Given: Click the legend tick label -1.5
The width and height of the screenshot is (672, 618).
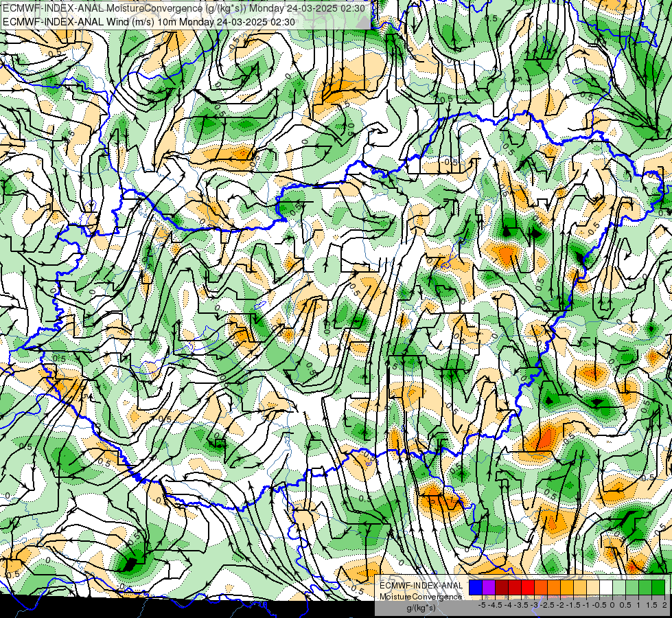Looking at the screenshot, I should [x=573, y=605].
